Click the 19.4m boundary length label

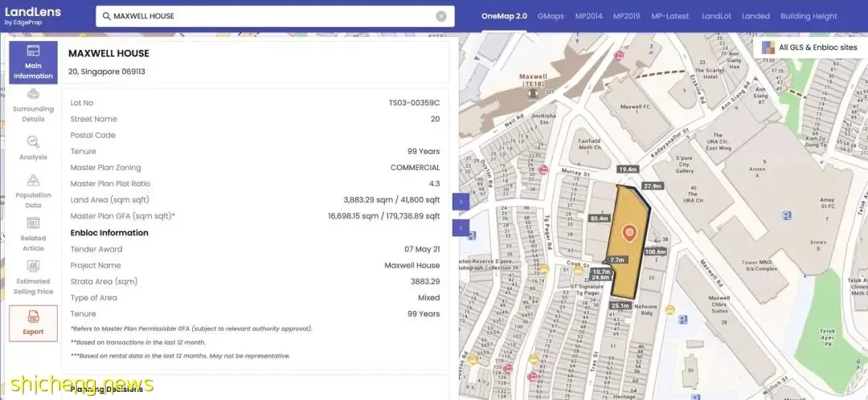(x=628, y=169)
